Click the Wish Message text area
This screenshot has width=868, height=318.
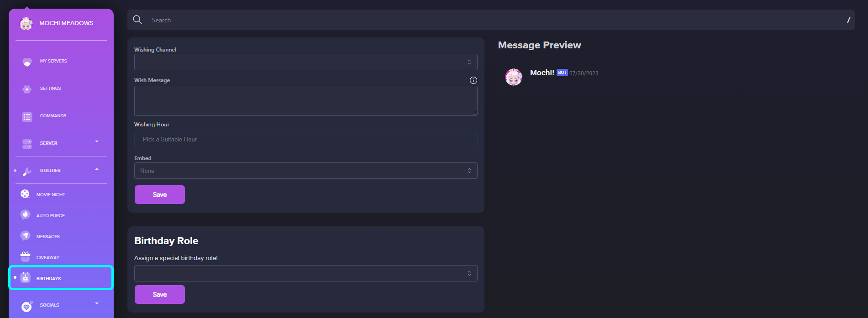point(305,101)
